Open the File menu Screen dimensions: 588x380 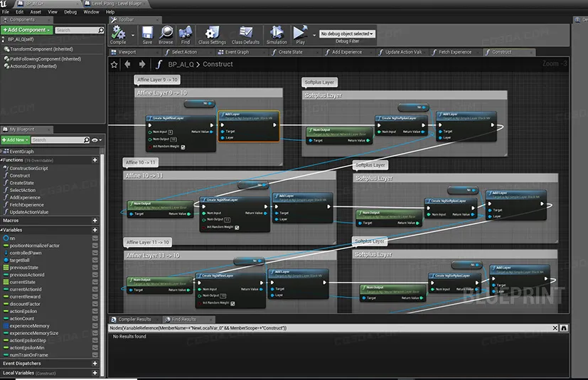[x=5, y=11]
